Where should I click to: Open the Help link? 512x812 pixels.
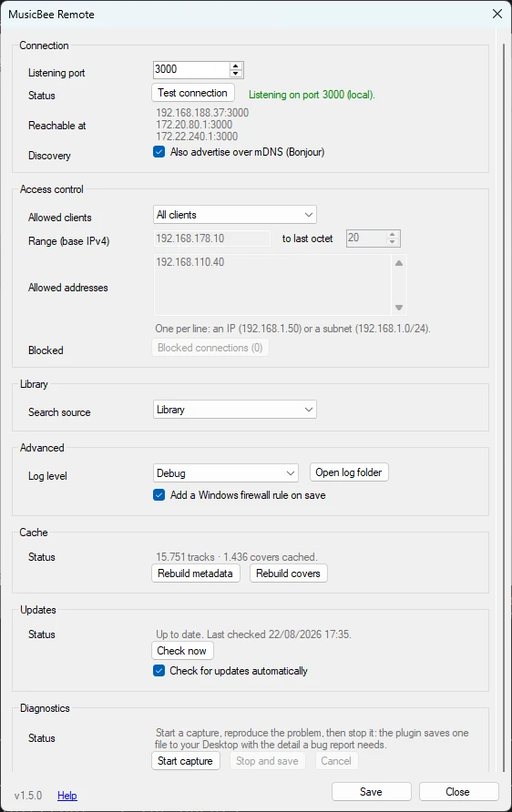pos(67,796)
